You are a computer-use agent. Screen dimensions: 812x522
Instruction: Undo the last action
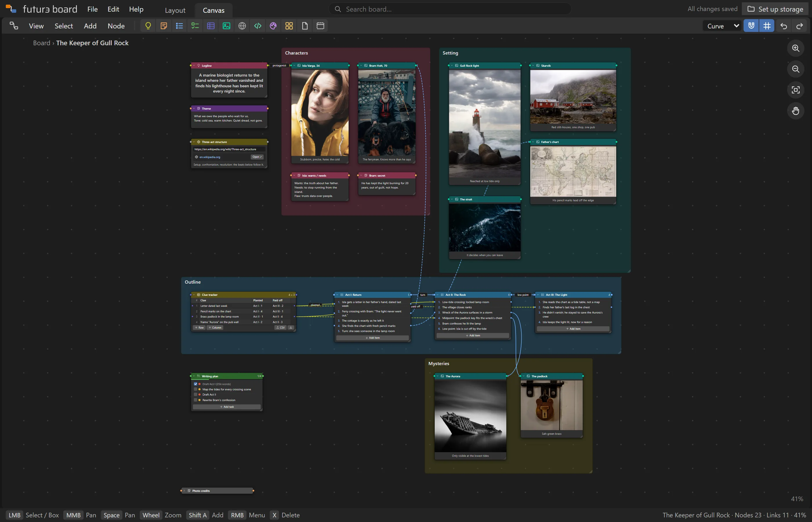click(784, 26)
